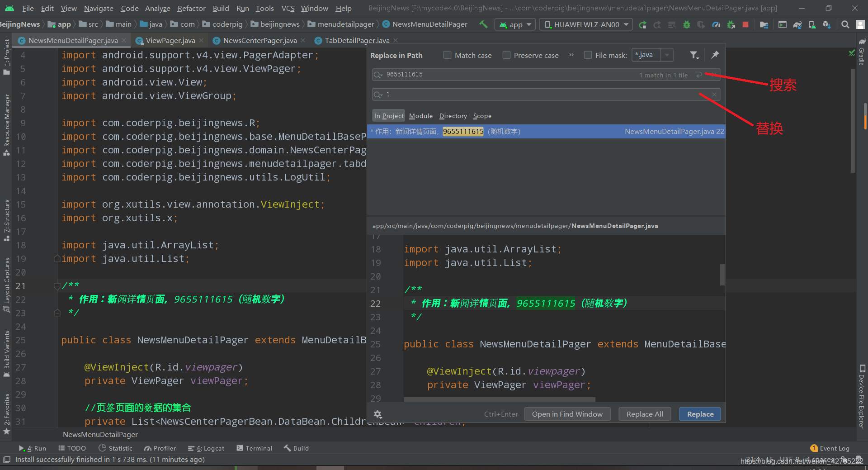Open the HUAWEI WLZ-AN00 device dropdown

pos(586,24)
